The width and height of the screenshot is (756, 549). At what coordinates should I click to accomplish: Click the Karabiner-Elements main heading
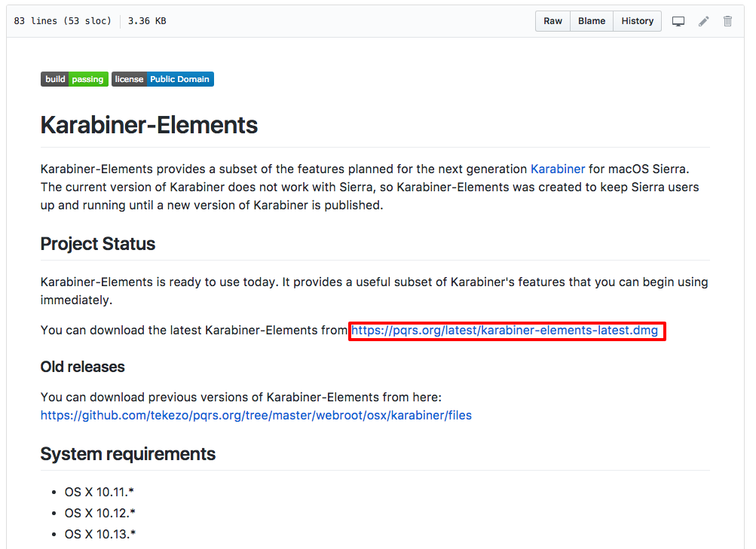pyautogui.click(x=149, y=125)
